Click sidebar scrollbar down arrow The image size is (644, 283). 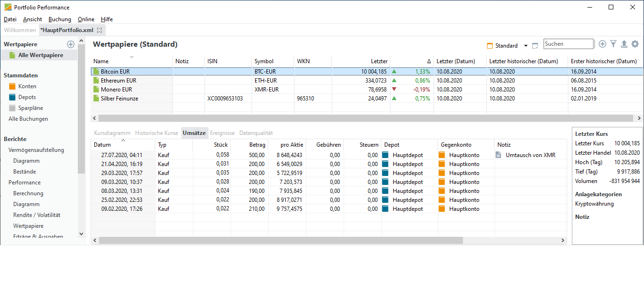tap(81, 233)
